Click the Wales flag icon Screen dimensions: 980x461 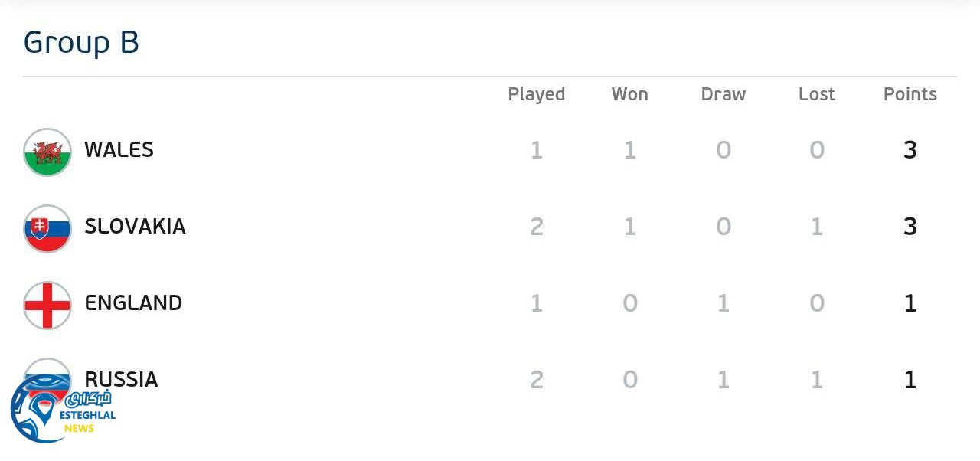47,152
